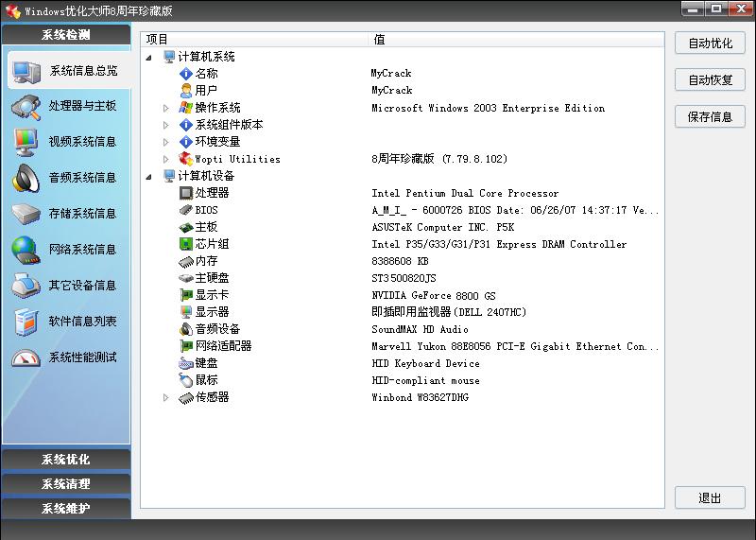Image resolution: width=756 pixels, height=540 pixels.
Task: Click the keyboard icon beside 键盘
Action: click(x=186, y=363)
